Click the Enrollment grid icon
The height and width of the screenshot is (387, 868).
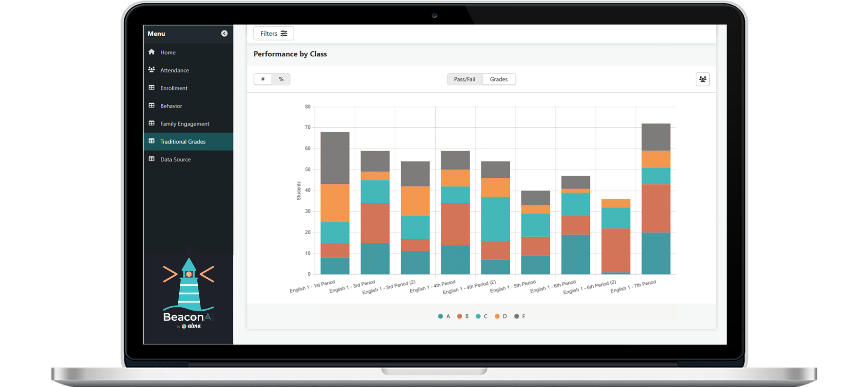pyautogui.click(x=152, y=88)
